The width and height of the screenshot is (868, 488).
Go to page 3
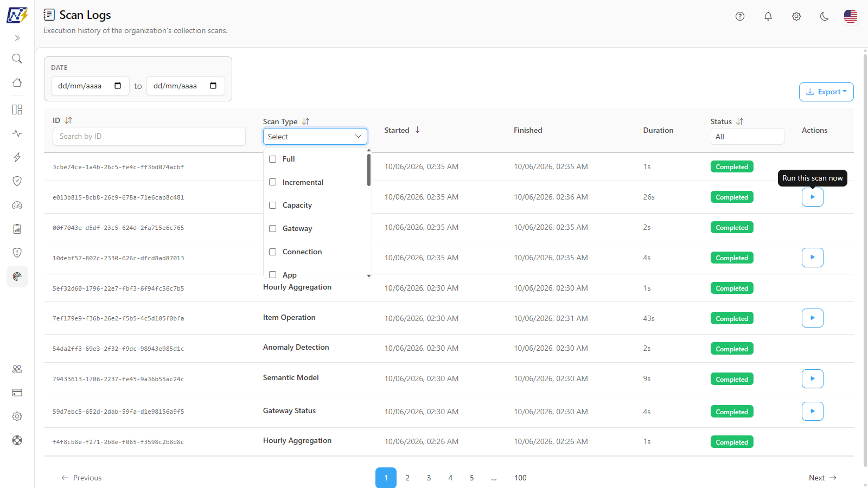pyautogui.click(x=429, y=478)
